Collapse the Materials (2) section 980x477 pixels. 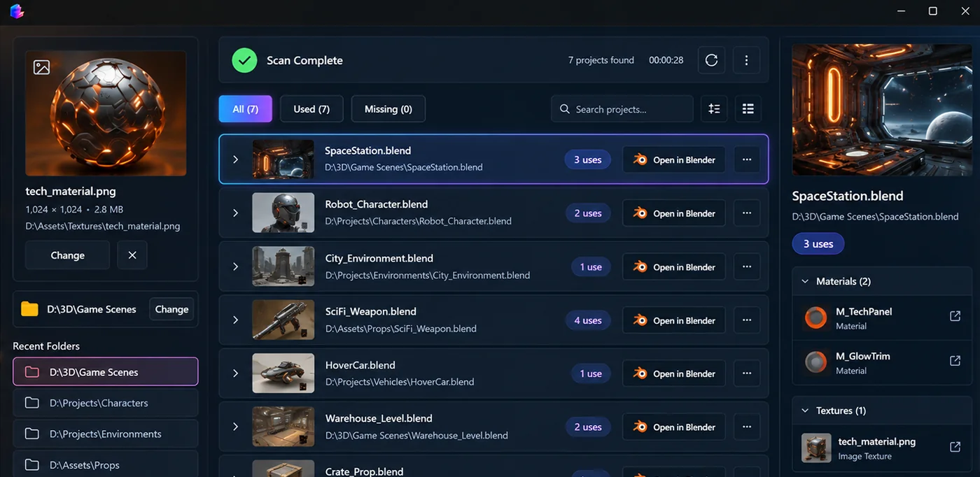tap(804, 281)
